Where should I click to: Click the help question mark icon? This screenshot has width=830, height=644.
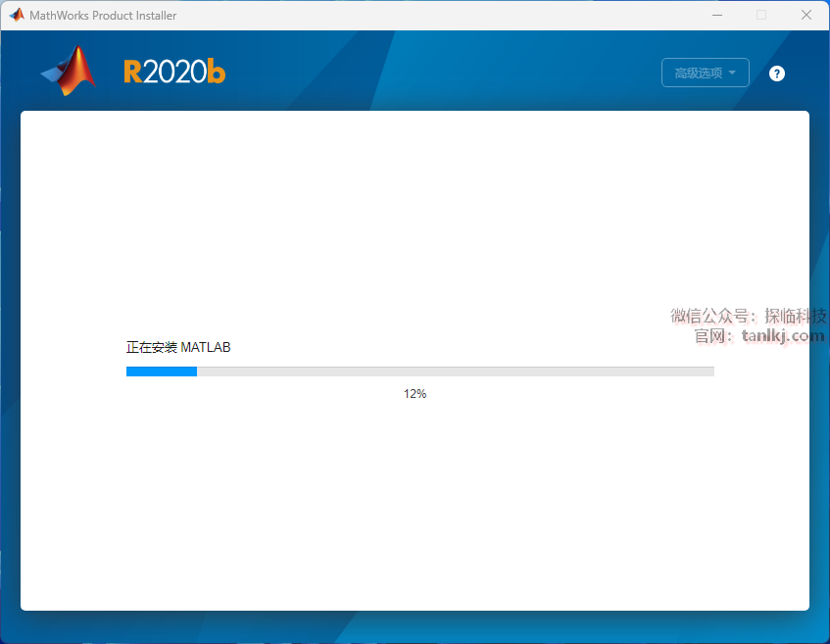[x=776, y=74]
